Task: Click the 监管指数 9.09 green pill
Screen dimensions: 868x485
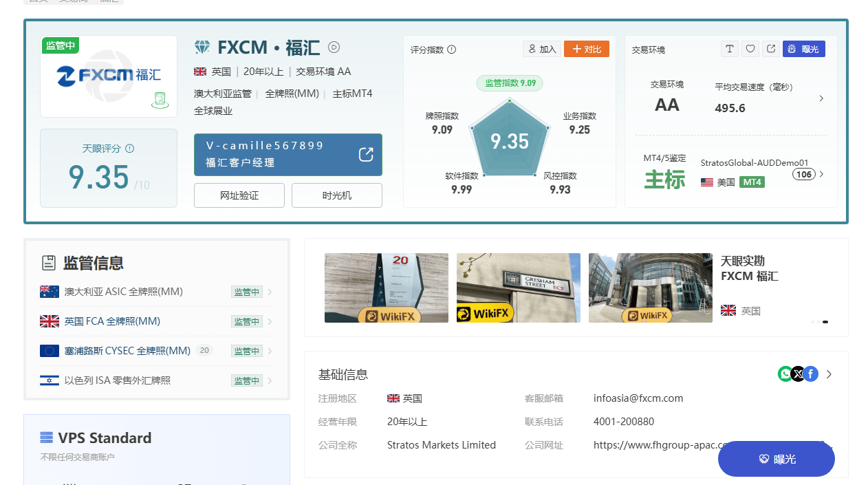Action: coord(510,83)
